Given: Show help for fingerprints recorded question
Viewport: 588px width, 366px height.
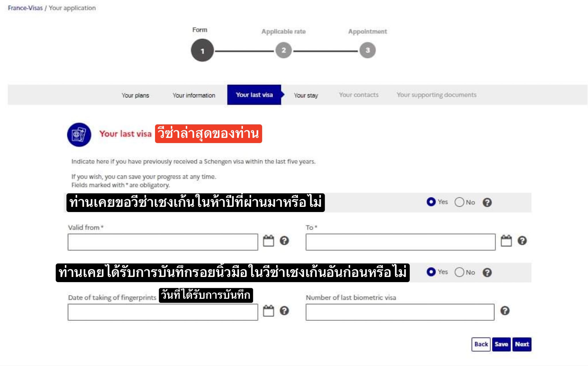Looking at the screenshot, I should click(x=487, y=272).
